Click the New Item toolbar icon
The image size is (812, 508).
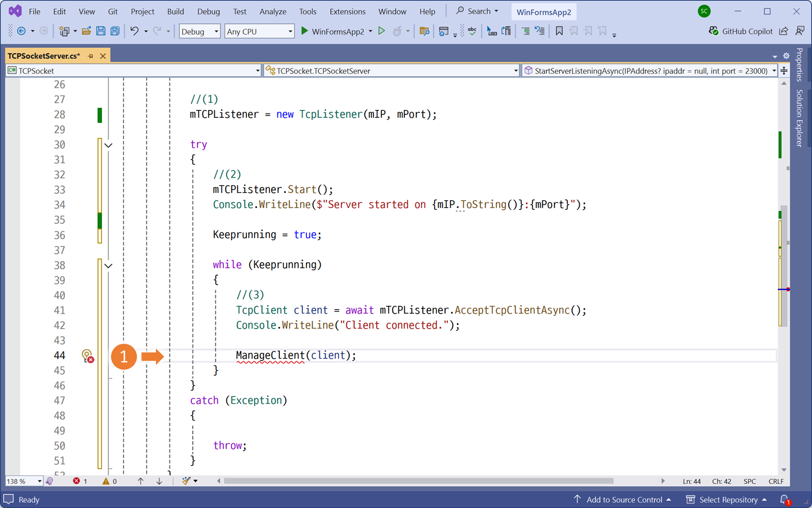[64, 31]
